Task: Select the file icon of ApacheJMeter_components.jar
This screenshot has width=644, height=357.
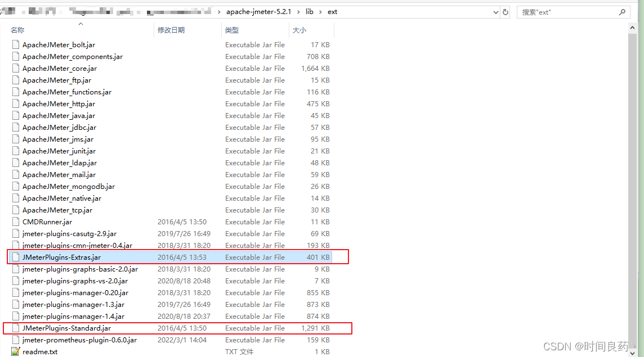Action: [x=16, y=57]
